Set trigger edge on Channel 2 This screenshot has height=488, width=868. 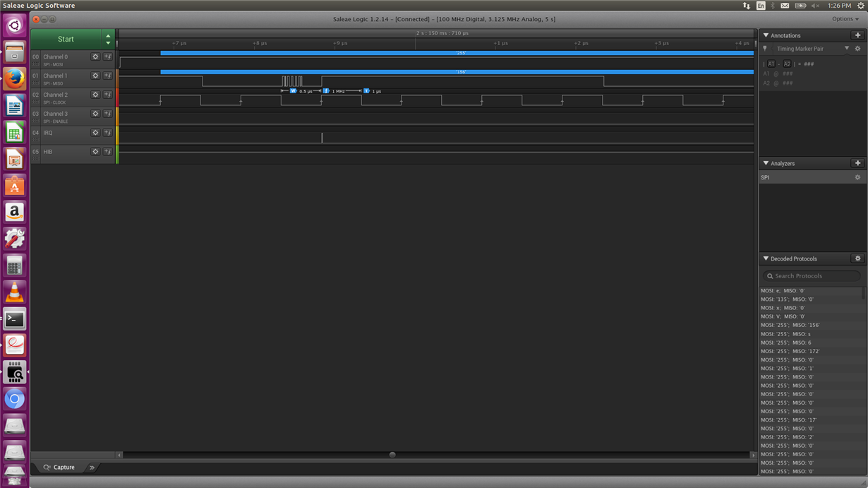click(108, 95)
